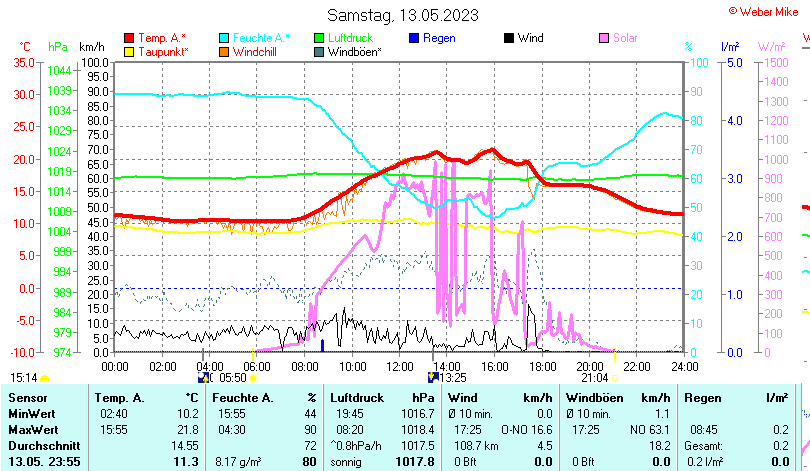Click the pressure trend ^0.8hPa/h
Screen dimensions: 810x471
tap(356, 446)
